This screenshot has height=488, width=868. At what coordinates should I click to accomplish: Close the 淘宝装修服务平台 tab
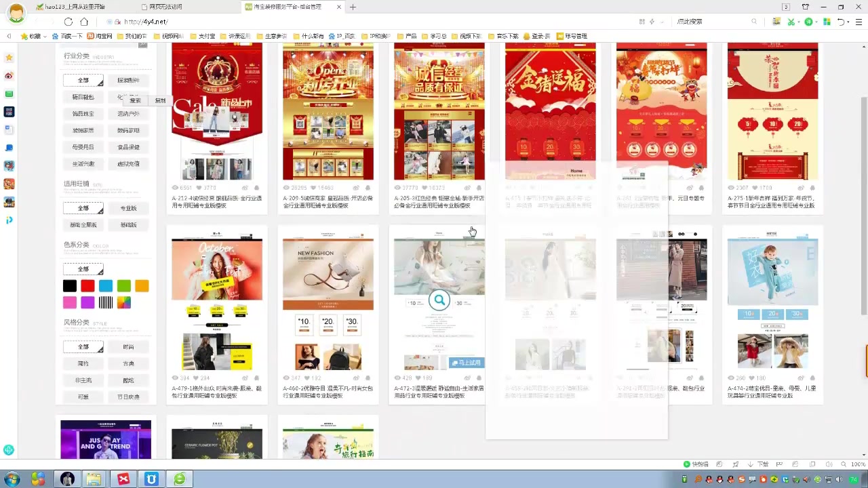tap(340, 7)
